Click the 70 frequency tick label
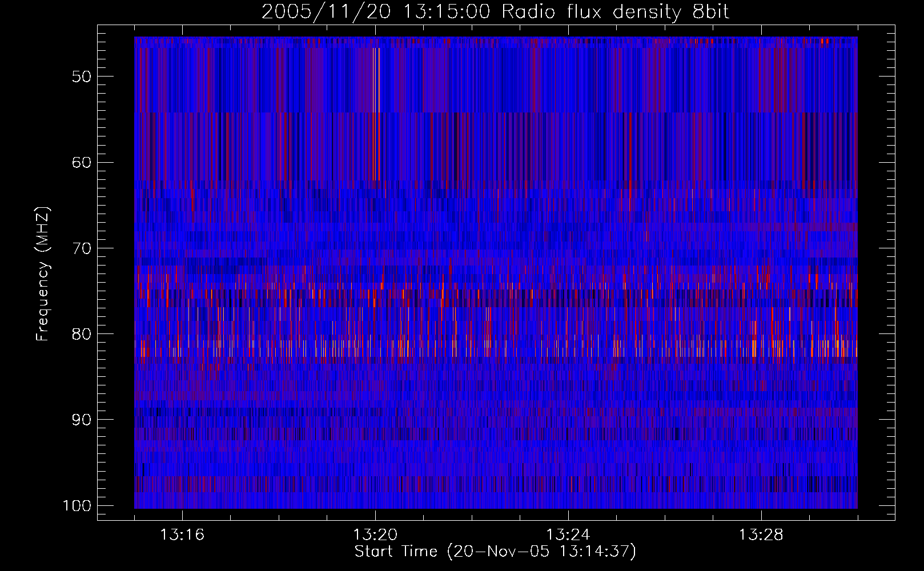Screen dimensions: 924x571 click(82, 248)
